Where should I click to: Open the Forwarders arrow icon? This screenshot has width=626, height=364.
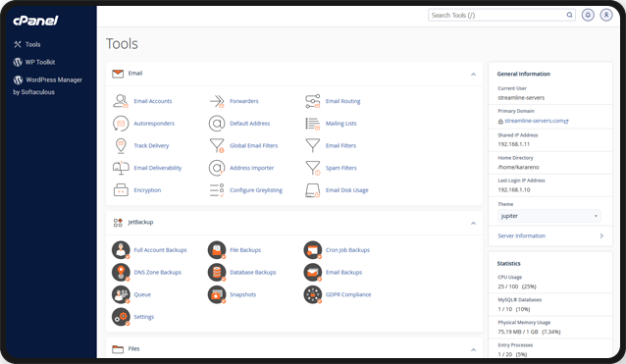coord(217,101)
